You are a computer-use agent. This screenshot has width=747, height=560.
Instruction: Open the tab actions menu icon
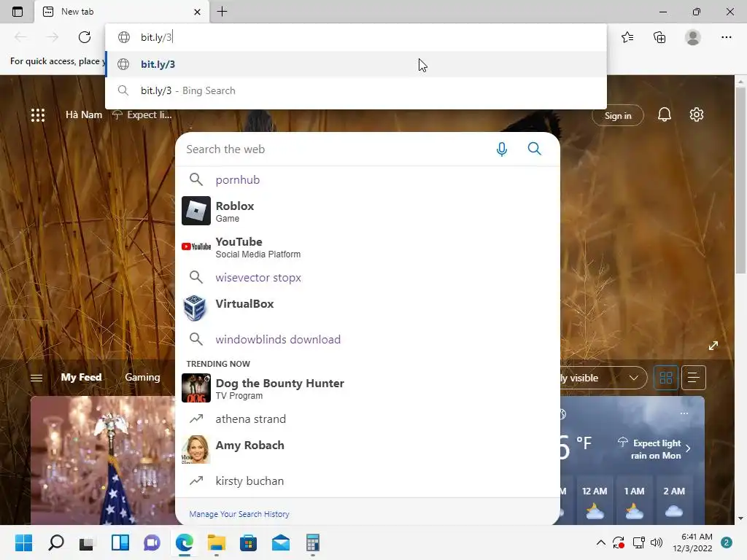click(18, 12)
